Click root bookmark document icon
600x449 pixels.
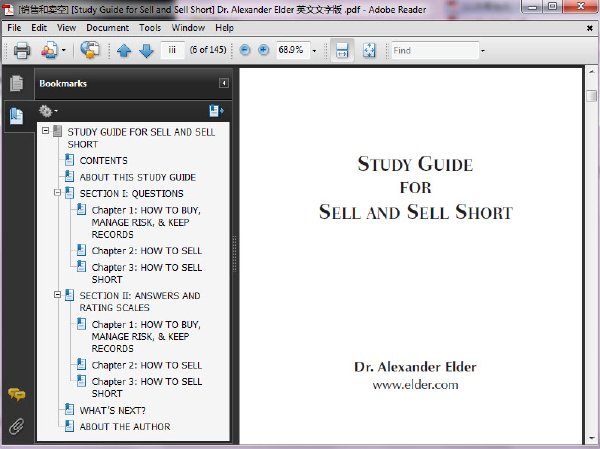point(57,131)
